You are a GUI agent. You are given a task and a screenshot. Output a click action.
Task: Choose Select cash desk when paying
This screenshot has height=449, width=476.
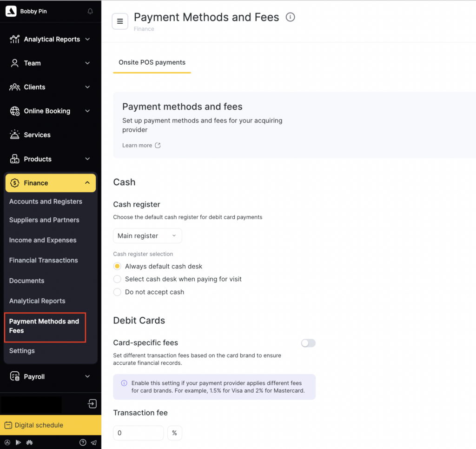coord(118,279)
